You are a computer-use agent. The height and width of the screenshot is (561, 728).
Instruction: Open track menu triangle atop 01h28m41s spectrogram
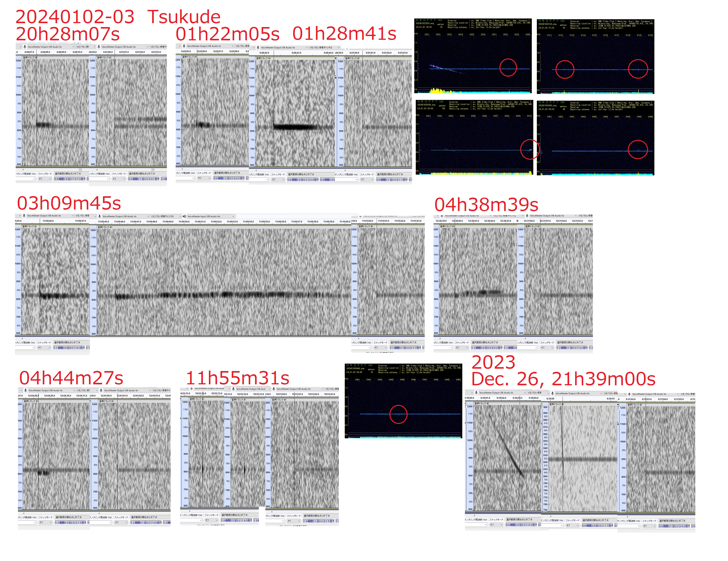[x=336, y=58]
